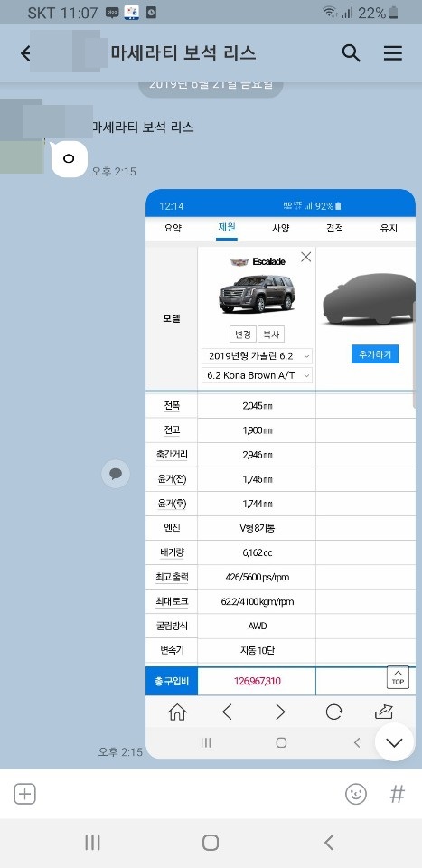Open the emoticon smiley picker

pos(356,795)
